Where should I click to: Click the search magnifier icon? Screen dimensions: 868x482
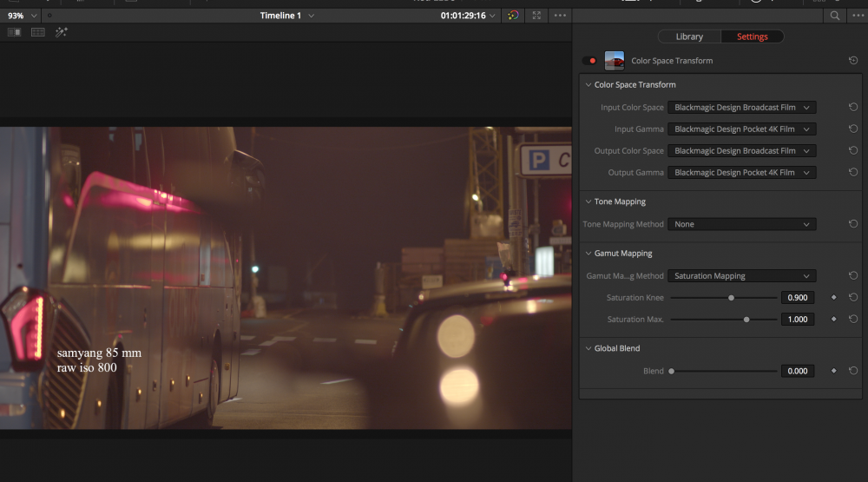tap(835, 16)
